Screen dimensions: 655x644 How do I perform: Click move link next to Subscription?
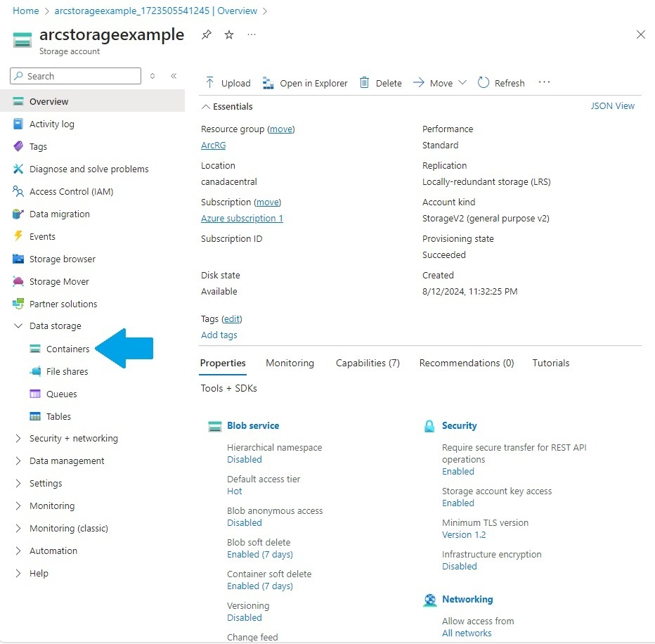[268, 202]
